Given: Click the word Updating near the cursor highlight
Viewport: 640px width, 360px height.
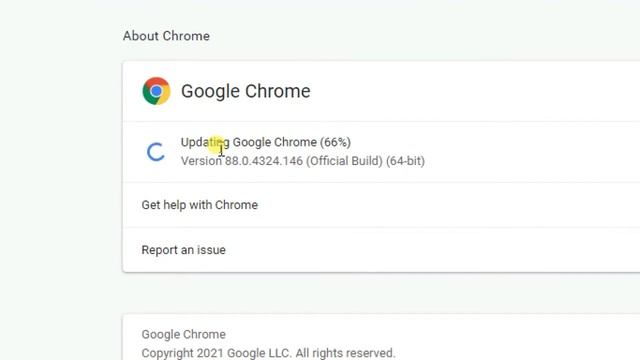Looking at the screenshot, I should pyautogui.click(x=205, y=142).
